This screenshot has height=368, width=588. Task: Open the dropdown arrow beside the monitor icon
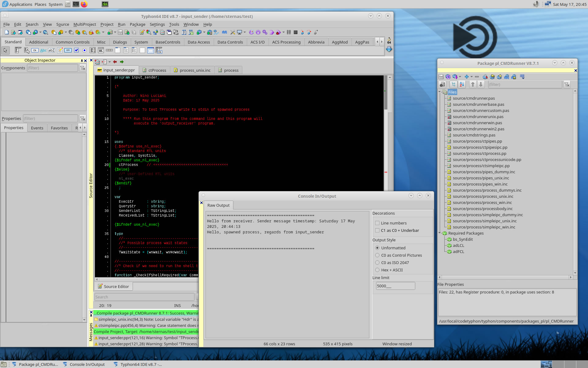[x=244, y=32]
